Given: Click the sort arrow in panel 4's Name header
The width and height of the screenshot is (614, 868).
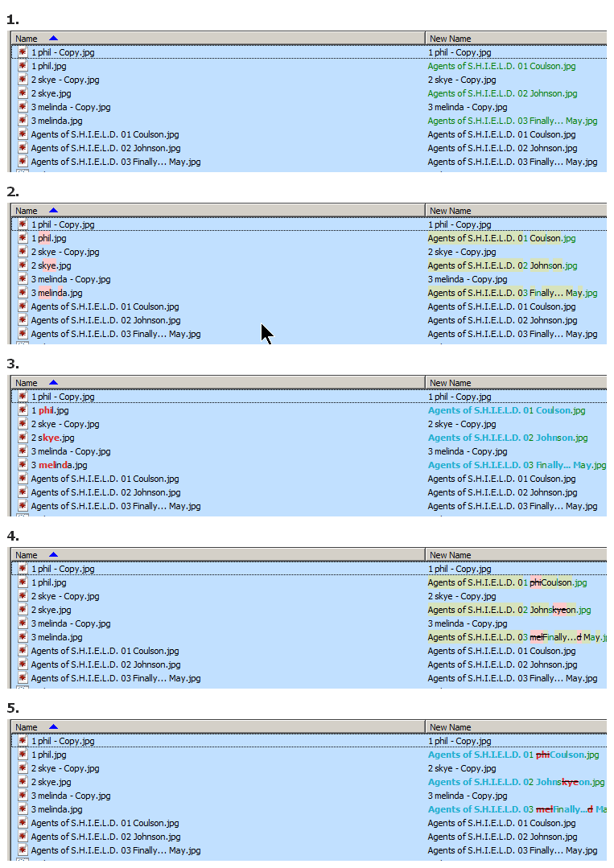Looking at the screenshot, I should coord(53,555).
